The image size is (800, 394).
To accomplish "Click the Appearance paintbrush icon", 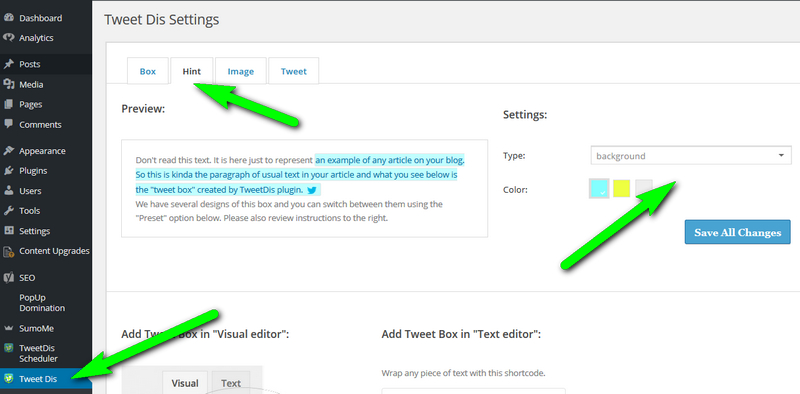I will (x=8, y=151).
